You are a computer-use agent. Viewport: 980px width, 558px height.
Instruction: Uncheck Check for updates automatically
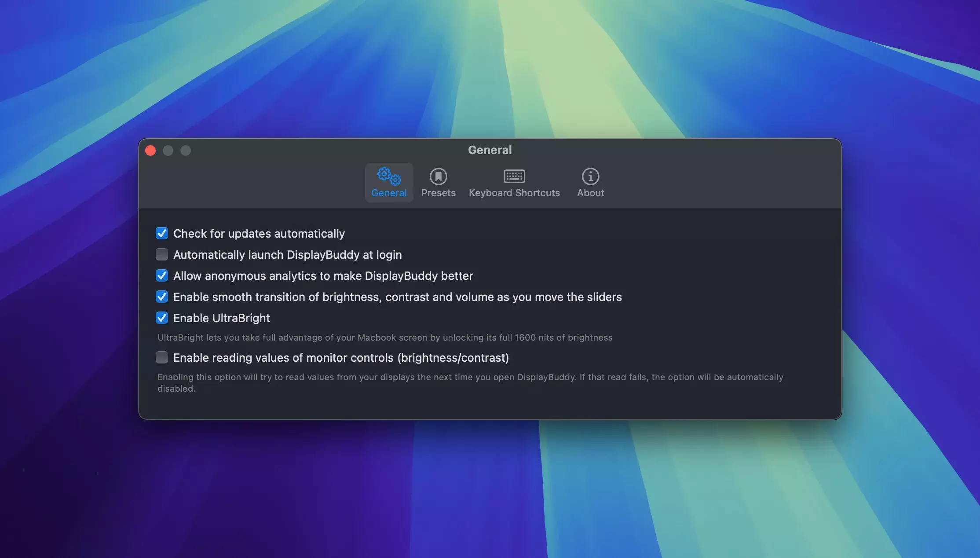tap(162, 233)
